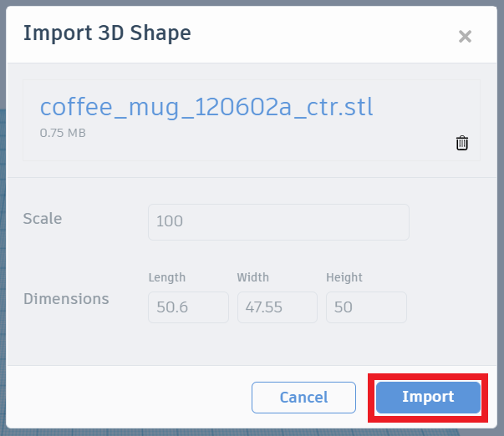Click the Width label

pos(253,277)
